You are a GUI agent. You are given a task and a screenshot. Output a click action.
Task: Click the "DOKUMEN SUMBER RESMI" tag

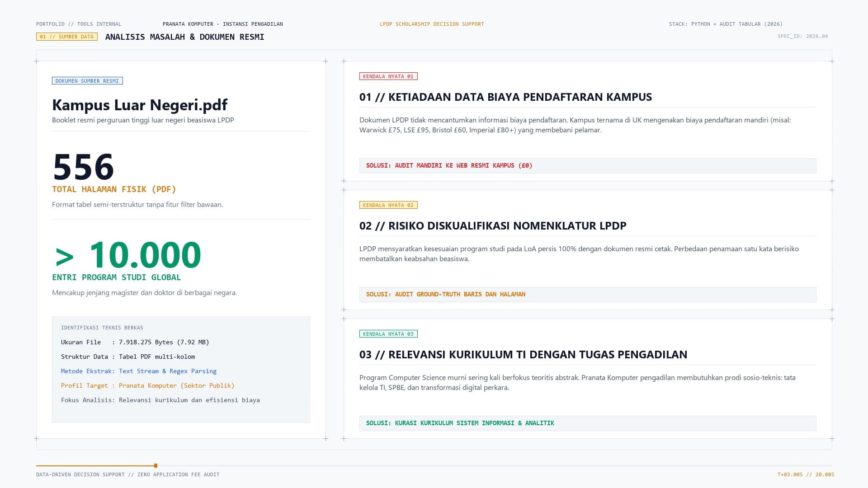click(87, 81)
